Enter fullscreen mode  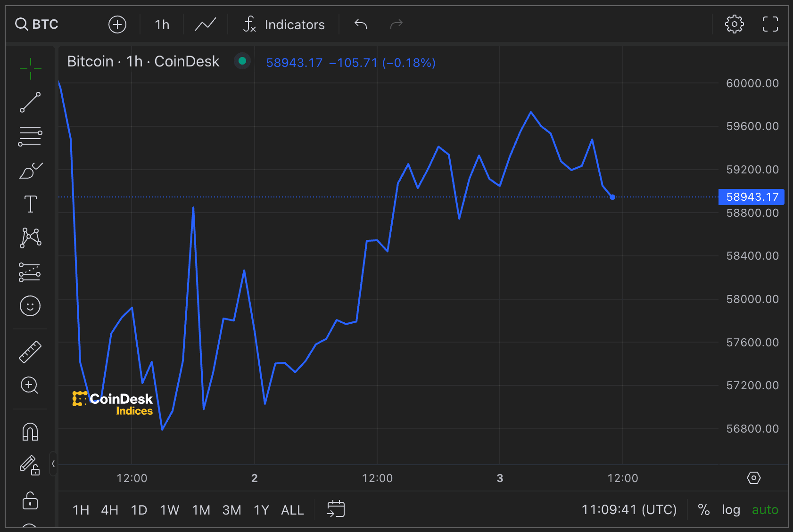tap(770, 24)
